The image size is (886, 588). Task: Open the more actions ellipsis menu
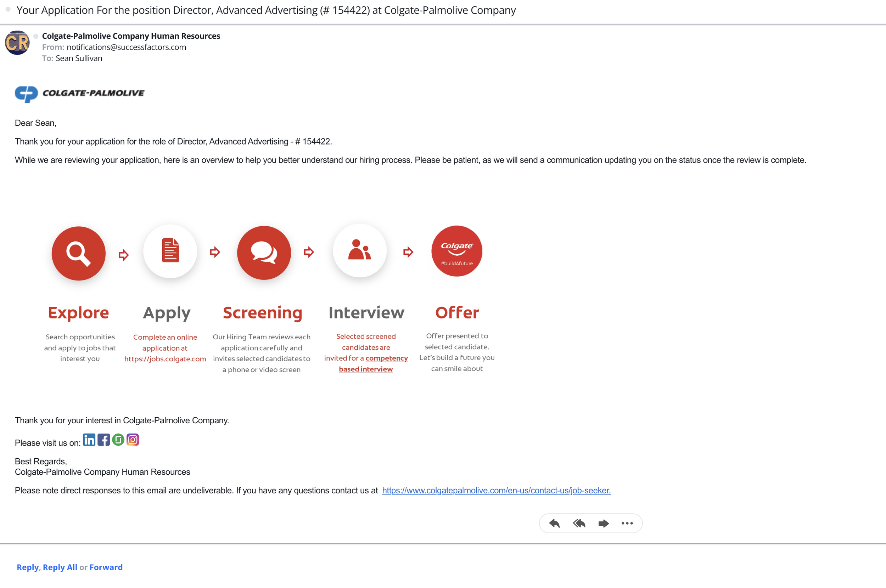pos(627,523)
